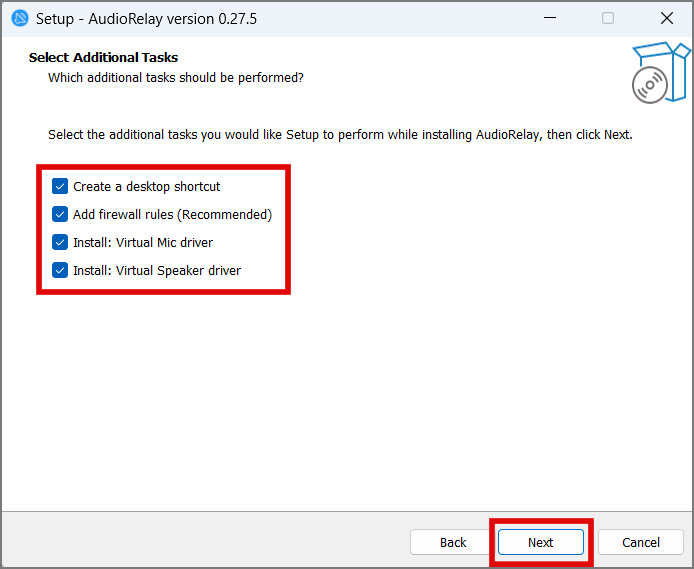Click the installer box disc icon
This screenshot has height=569, width=694.
(661, 73)
